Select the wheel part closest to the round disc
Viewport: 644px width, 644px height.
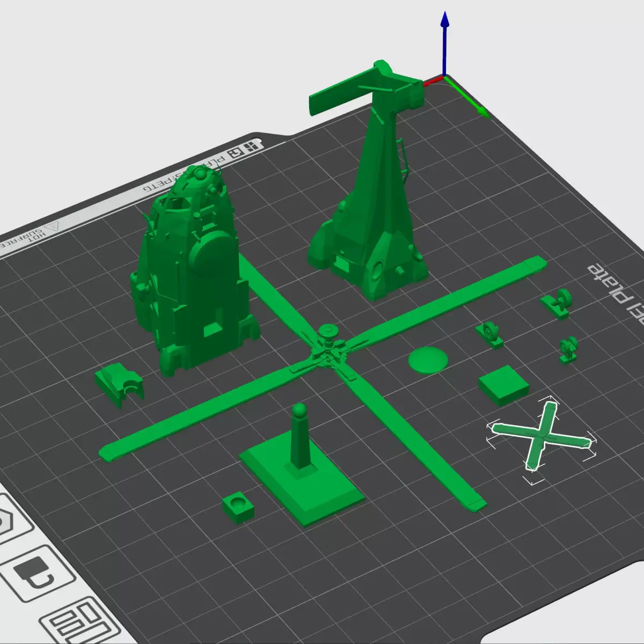pyautogui.click(x=489, y=335)
